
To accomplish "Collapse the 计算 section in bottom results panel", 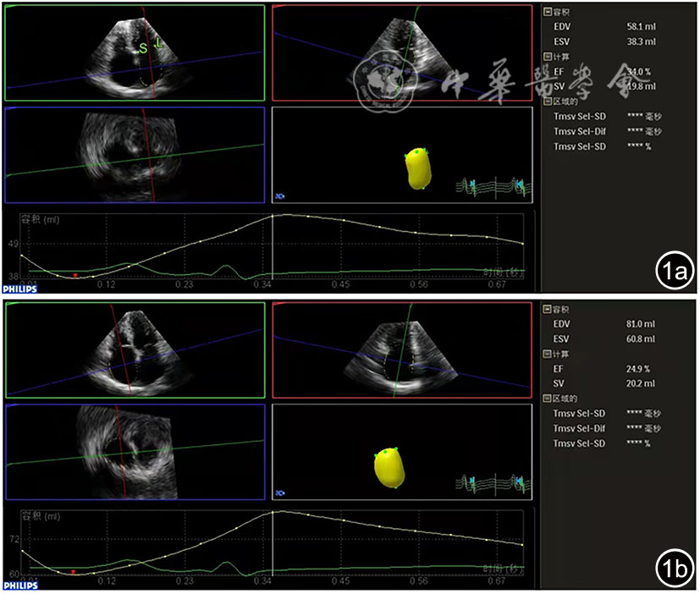I will [x=546, y=354].
